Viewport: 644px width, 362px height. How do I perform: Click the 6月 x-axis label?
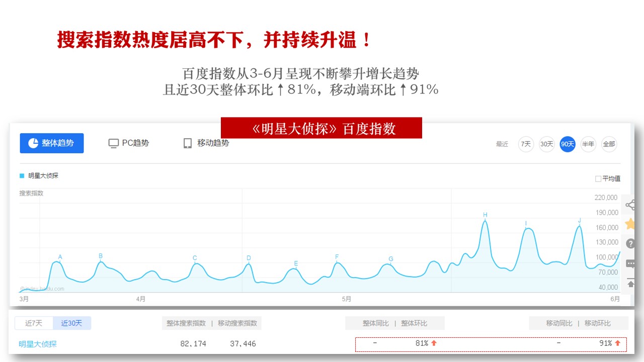tap(615, 299)
